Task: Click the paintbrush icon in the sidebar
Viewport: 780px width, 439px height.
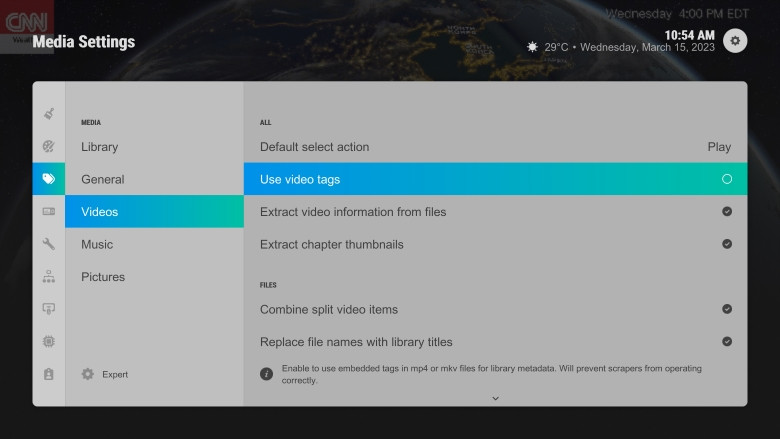Action: pos(49,114)
